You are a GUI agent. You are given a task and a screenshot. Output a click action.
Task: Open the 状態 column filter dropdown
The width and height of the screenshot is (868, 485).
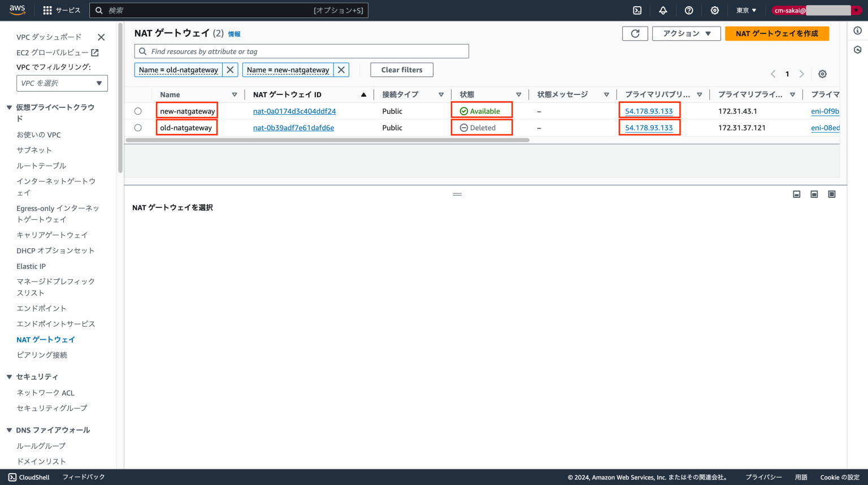(x=518, y=94)
